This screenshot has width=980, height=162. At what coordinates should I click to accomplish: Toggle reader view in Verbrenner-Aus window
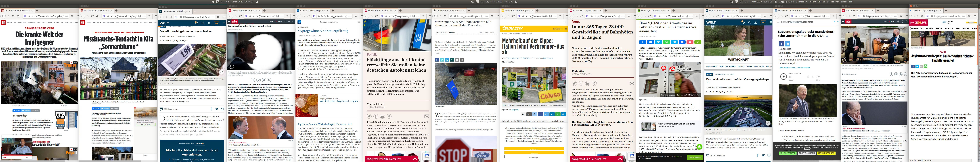click(482, 16)
